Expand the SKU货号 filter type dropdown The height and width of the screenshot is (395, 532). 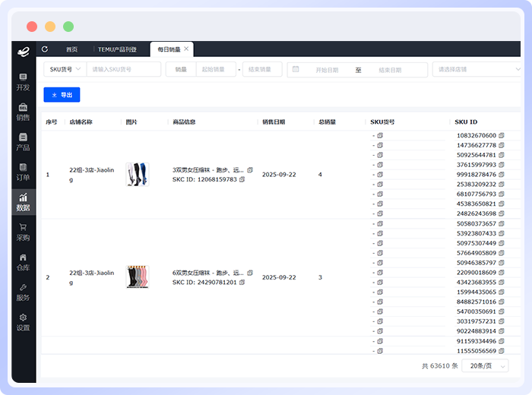[65, 69]
